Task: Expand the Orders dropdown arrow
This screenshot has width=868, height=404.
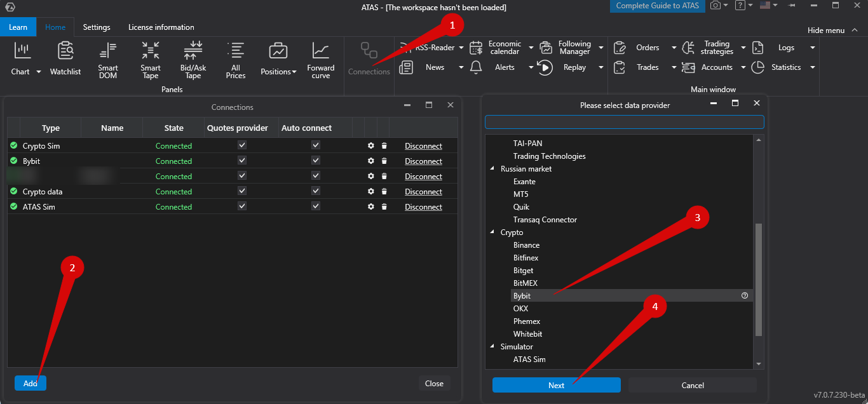Action: [x=674, y=48]
